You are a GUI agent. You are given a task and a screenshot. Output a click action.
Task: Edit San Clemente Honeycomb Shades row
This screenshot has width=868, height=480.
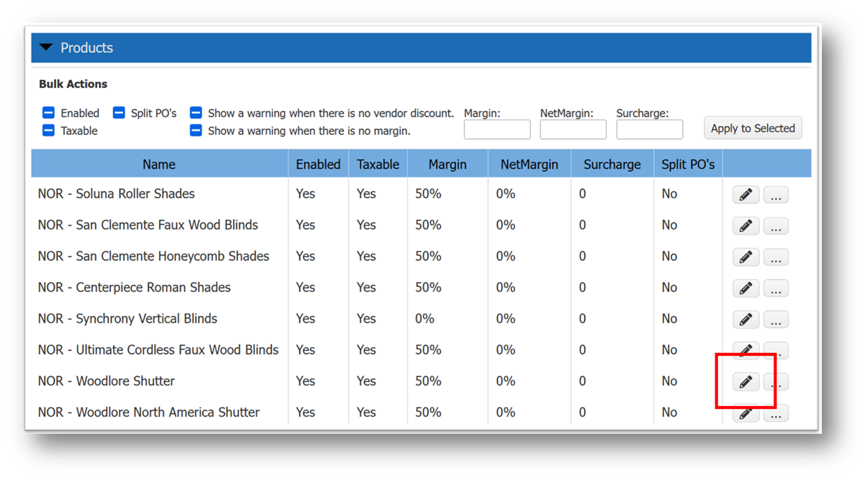point(746,257)
